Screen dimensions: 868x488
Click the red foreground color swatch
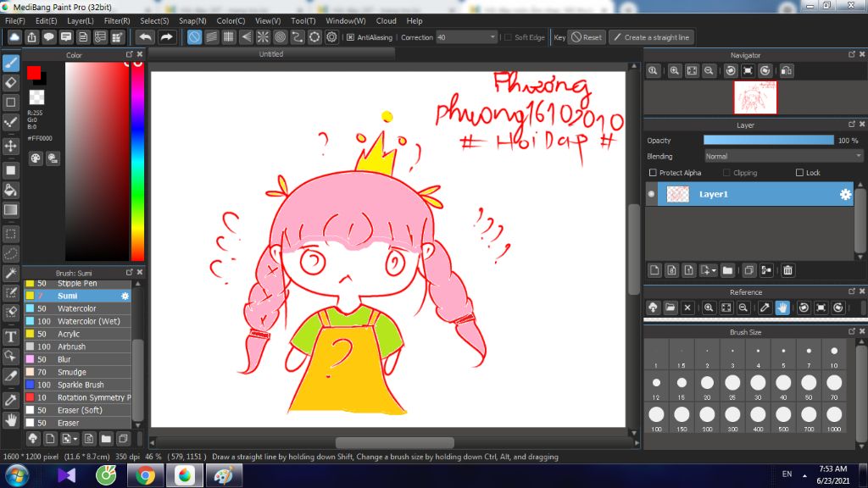[34, 73]
